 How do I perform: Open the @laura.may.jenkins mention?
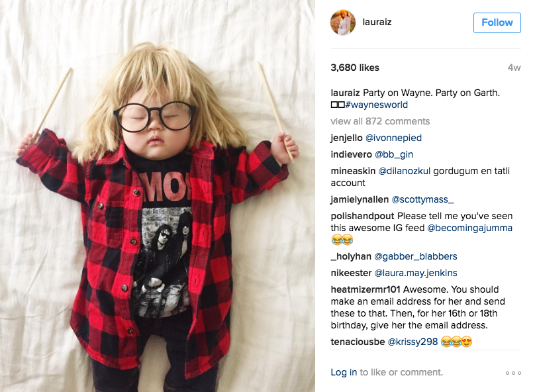coord(416,273)
